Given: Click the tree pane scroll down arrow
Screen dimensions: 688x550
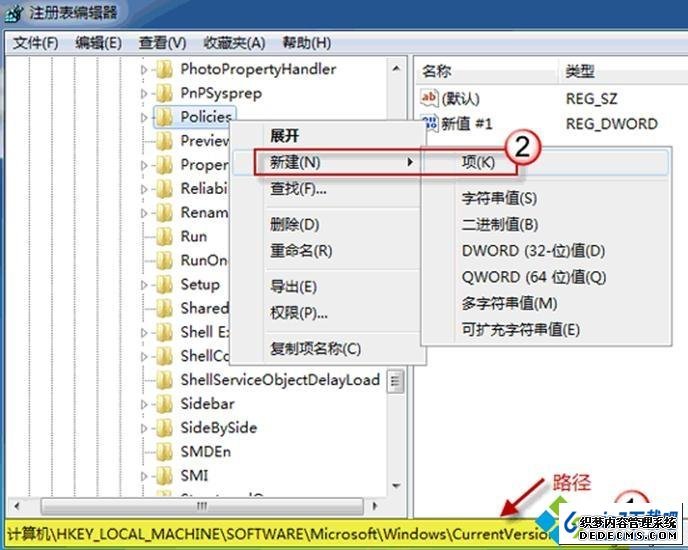Looking at the screenshot, I should [x=396, y=485].
